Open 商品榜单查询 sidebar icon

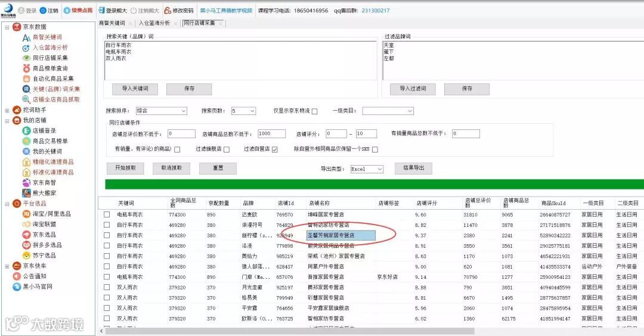pos(26,68)
